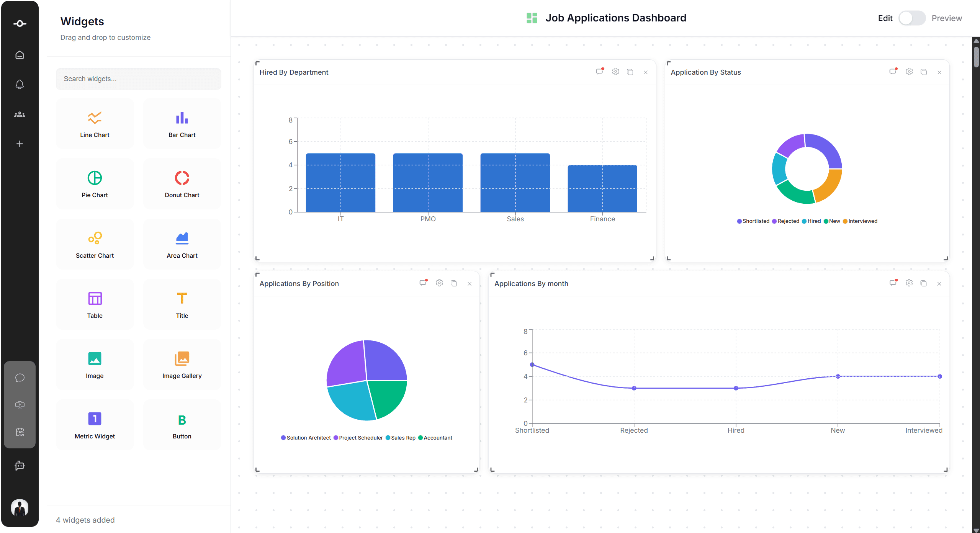980x533 pixels.
Task: Choose the Title widget
Action: tap(182, 304)
